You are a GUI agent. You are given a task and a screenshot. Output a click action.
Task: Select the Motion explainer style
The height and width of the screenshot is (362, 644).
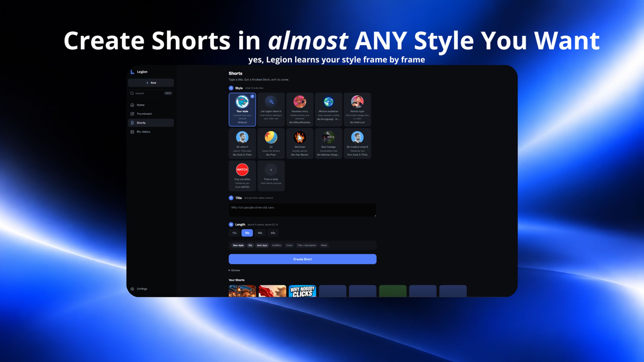(x=328, y=109)
